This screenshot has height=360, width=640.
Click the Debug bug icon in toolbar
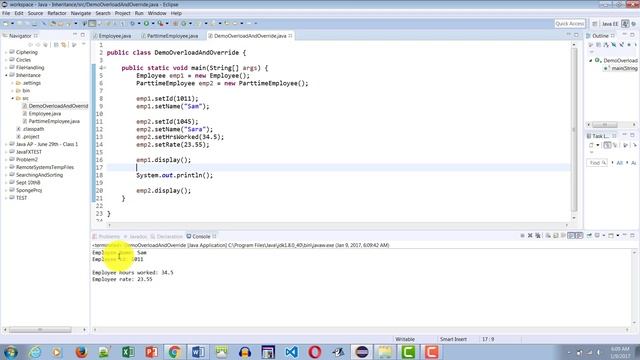[132, 24]
